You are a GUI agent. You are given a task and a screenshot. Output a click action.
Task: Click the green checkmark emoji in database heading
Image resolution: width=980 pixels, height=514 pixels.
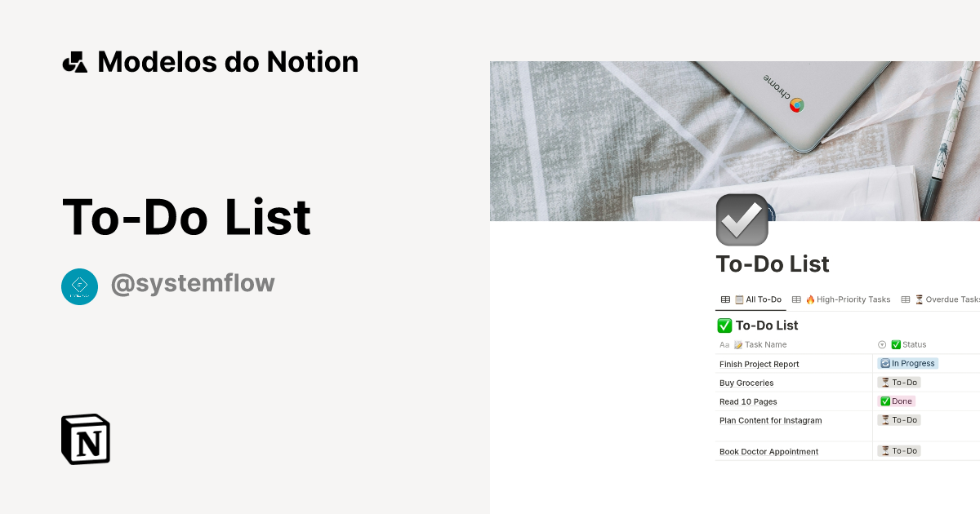pos(724,326)
